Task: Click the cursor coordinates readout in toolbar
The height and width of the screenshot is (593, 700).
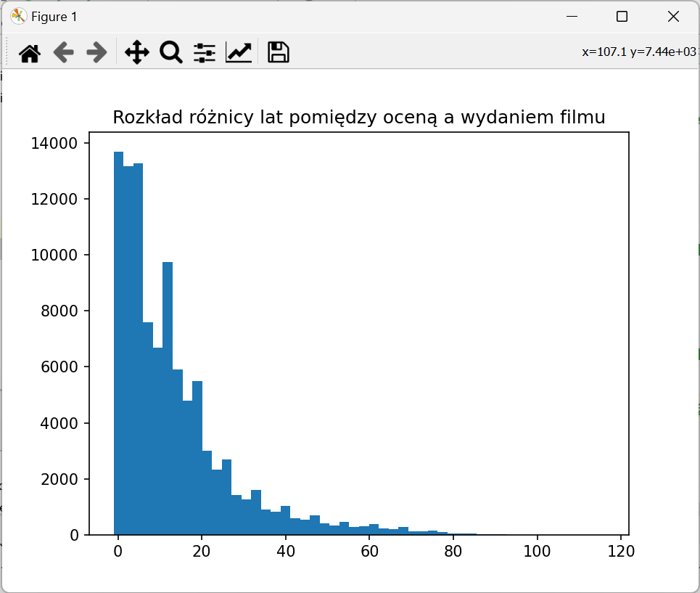Action: [x=638, y=52]
